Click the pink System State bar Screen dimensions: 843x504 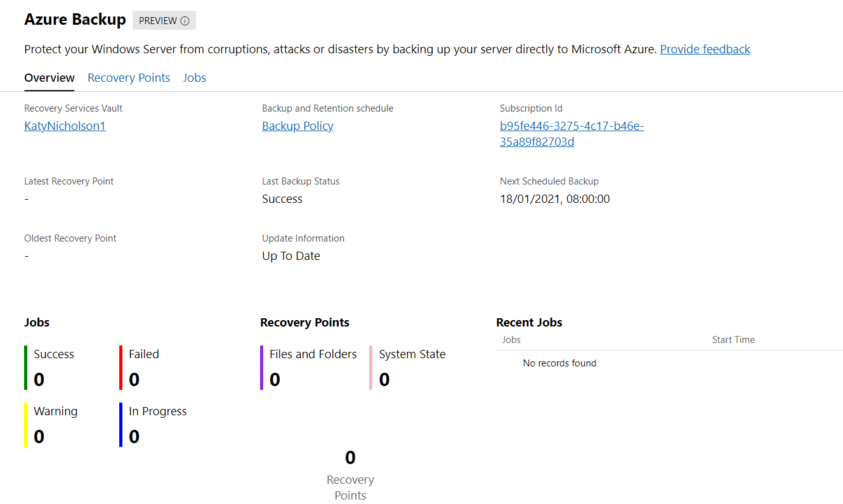pos(371,368)
